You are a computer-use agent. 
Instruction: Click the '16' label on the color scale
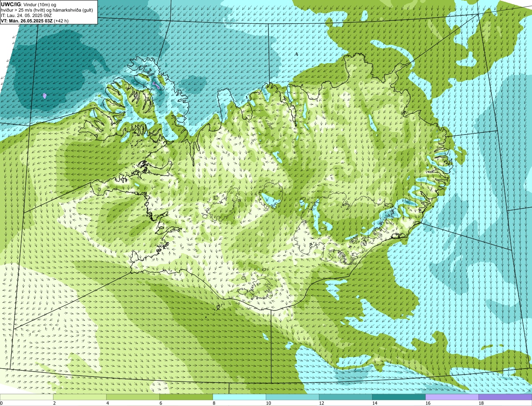coord(428,403)
